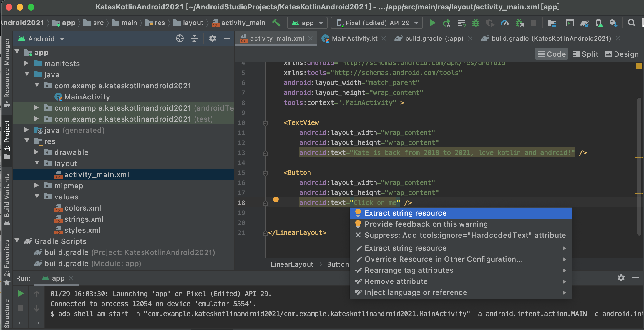Click the Rerun app button in Run panel
644x330 pixels.
pyautogui.click(x=21, y=294)
